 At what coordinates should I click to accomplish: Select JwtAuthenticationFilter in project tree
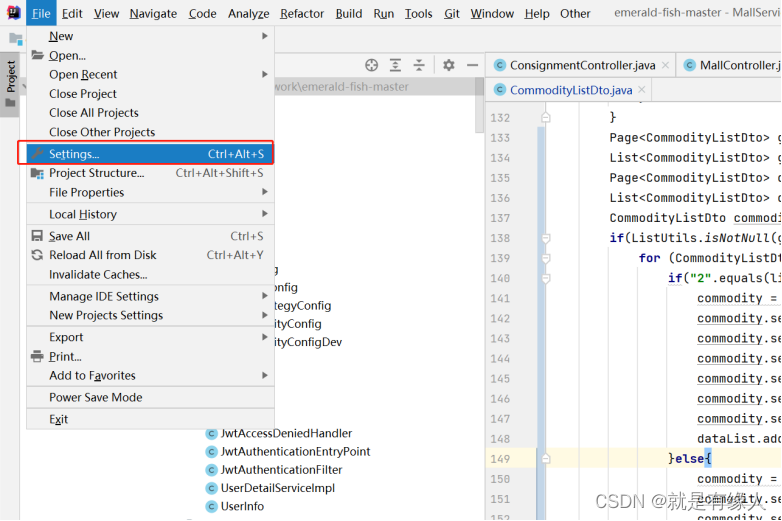[281, 470]
